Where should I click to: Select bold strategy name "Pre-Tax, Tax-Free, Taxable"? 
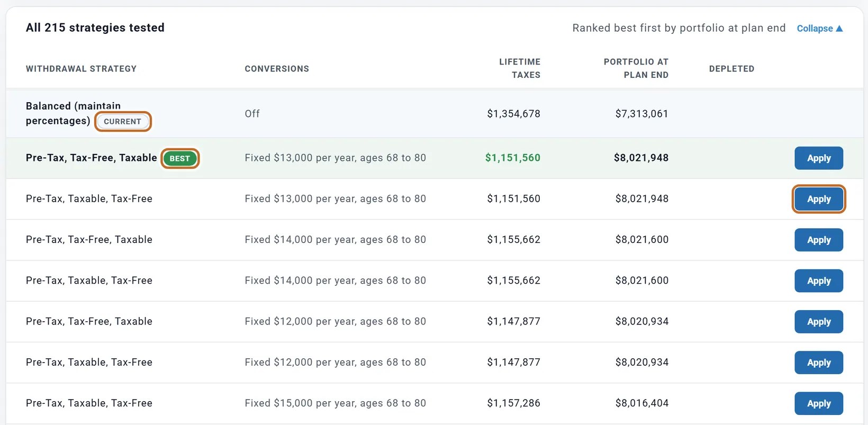92,158
